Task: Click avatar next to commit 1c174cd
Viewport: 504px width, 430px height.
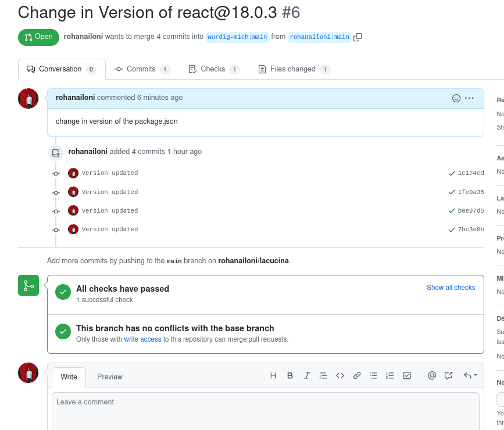Action: [x=73, y=173]
